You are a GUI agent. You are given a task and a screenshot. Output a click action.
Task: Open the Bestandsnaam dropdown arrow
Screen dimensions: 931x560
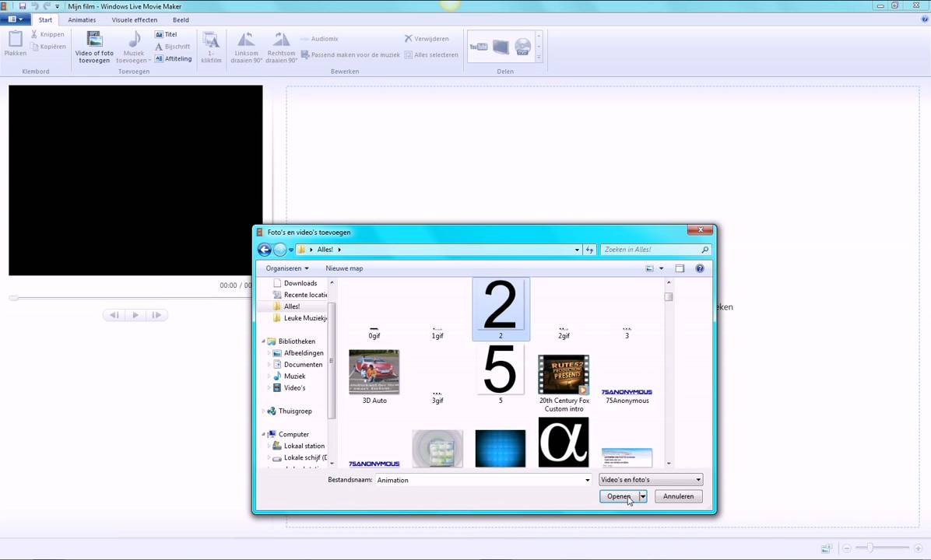click(x=587, y=480)
